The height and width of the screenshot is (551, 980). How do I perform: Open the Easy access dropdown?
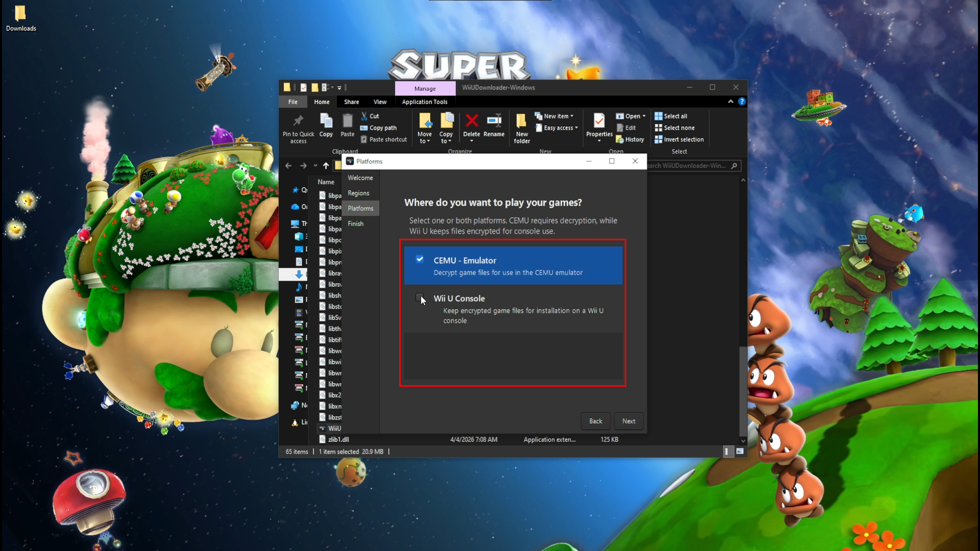tap(556, 128)
